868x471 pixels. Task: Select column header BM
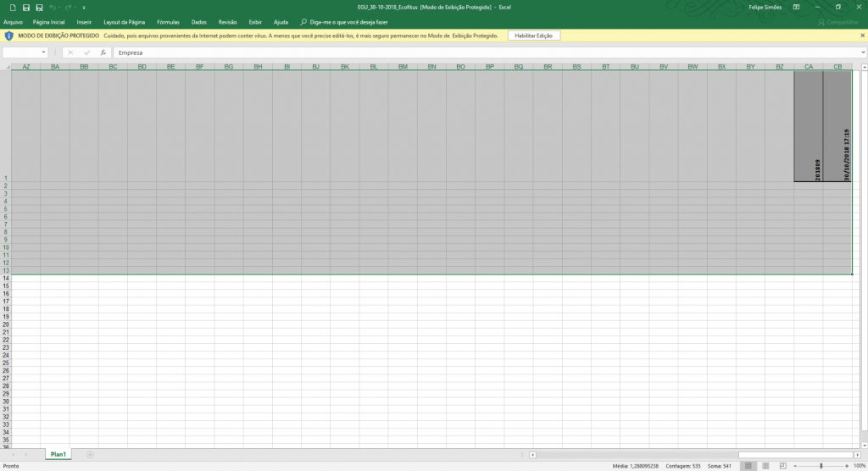pyautogui.click(x=403, y=66)
